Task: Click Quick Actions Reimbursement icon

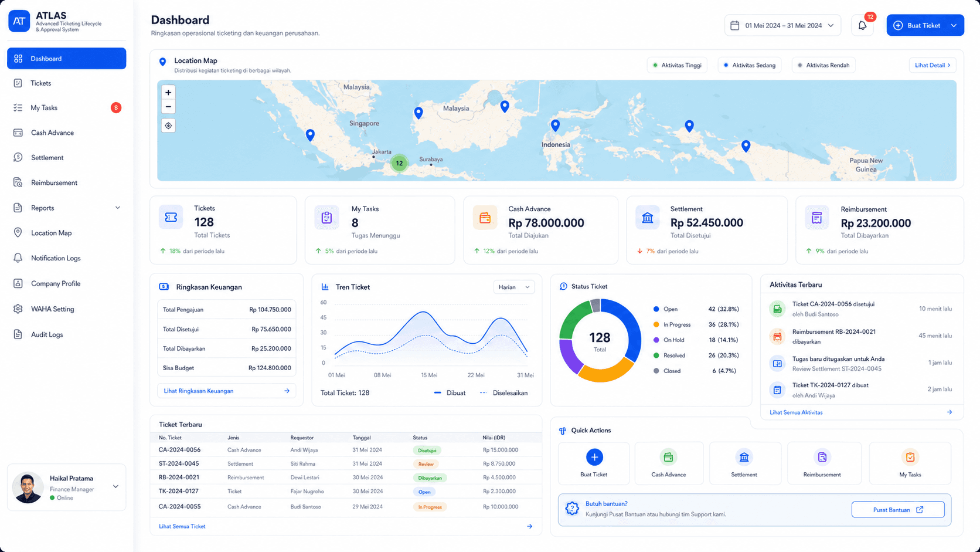Action: [x=822, y=457]
